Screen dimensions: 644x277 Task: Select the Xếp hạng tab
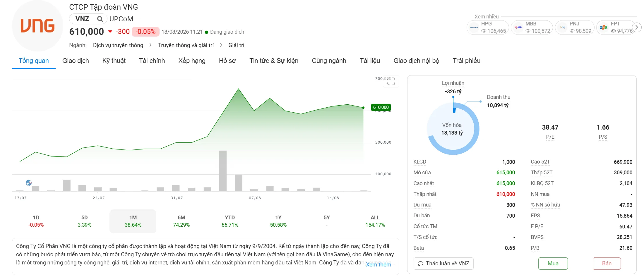192,61
